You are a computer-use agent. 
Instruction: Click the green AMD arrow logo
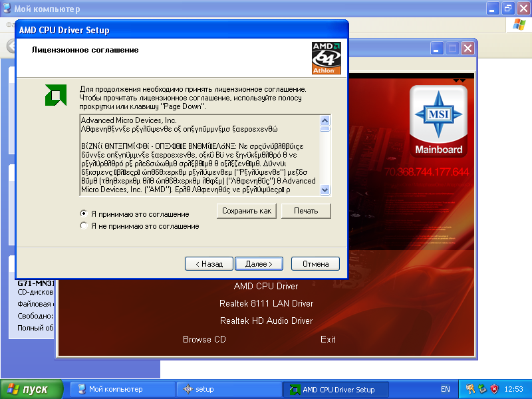pos(56,95)
